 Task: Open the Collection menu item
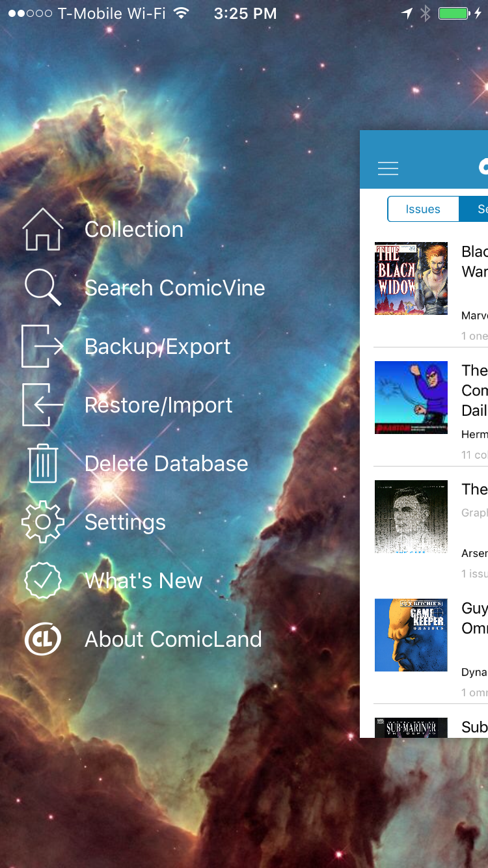coord(134,229)
